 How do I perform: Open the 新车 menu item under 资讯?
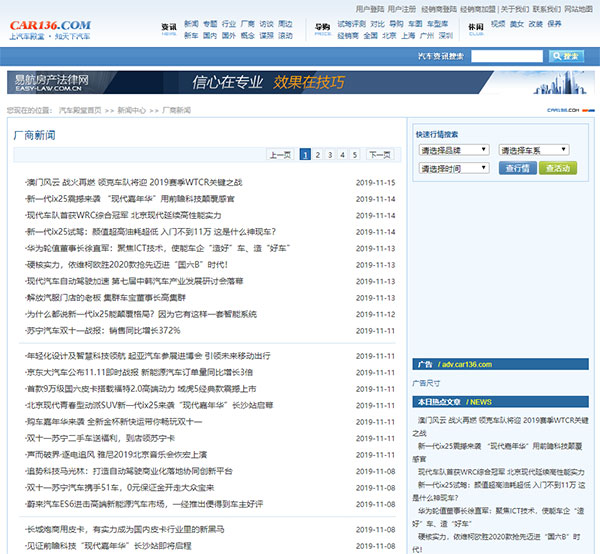pyautogui.click(x=191, y=36)
